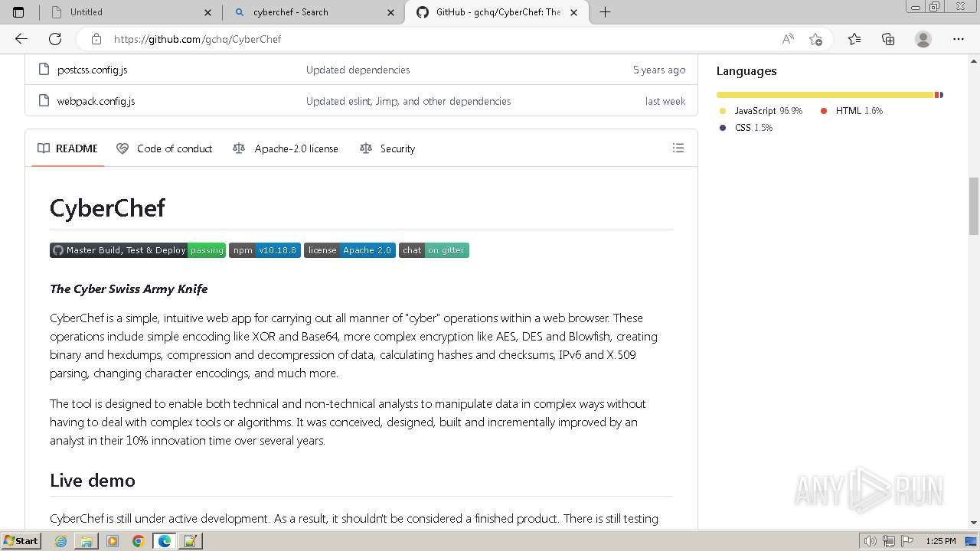Viewport: 980px width, 551px height.
Task: Click the system clock 1:25 PM
Action: click(941, 541)
